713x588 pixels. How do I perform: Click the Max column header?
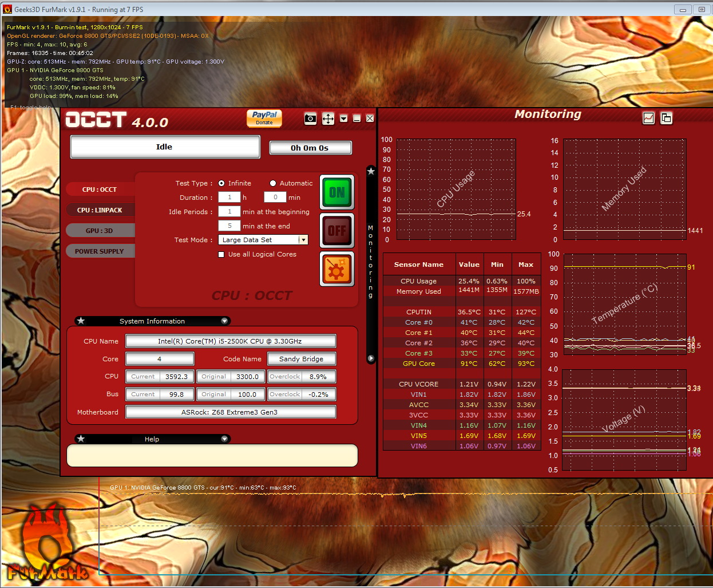(x=526, y=265)
